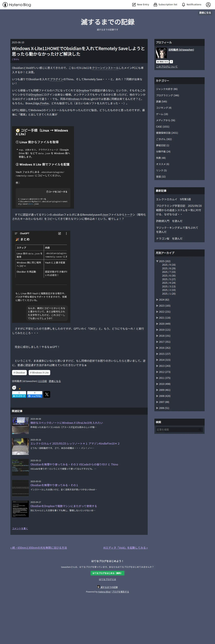Collapse the 2025 (202) archive triangle
The width and height of the screenshot is (215, 644).
tap(157, 261)
